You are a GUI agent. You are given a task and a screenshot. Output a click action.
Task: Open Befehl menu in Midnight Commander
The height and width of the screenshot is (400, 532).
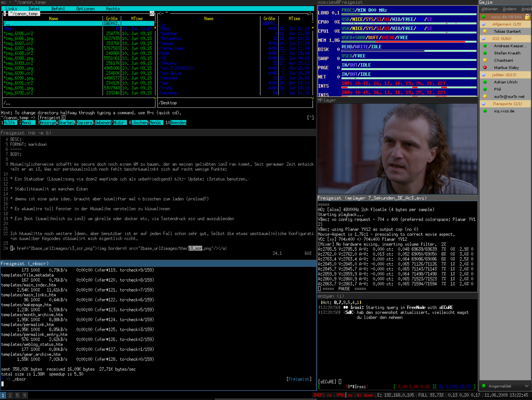tap(58, 9)
